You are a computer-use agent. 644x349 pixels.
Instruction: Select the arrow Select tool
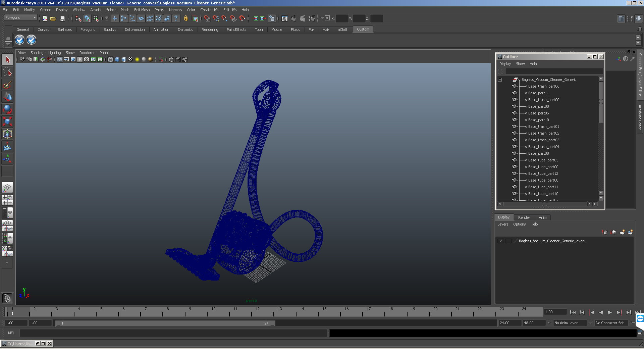pos(7,60)
